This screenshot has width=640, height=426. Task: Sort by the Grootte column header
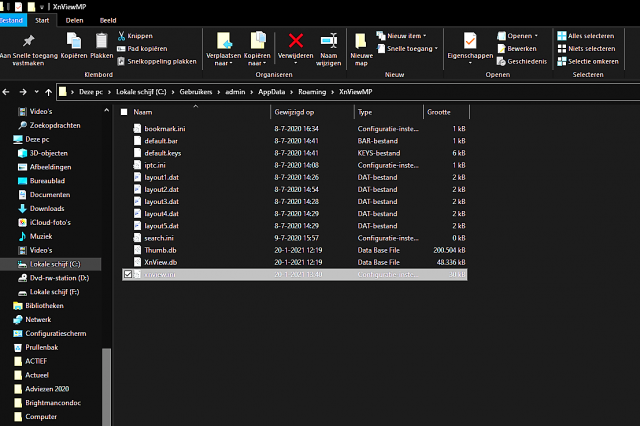(x=439, y=112)
